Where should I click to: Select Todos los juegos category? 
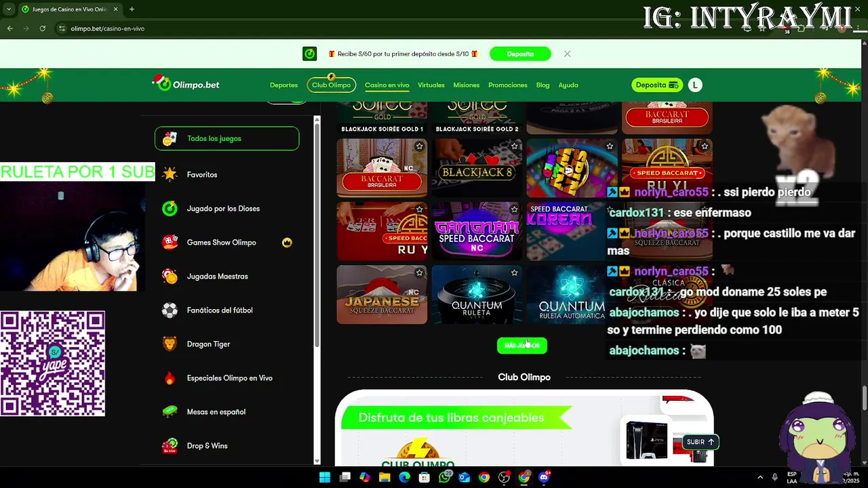pos(226,138)
